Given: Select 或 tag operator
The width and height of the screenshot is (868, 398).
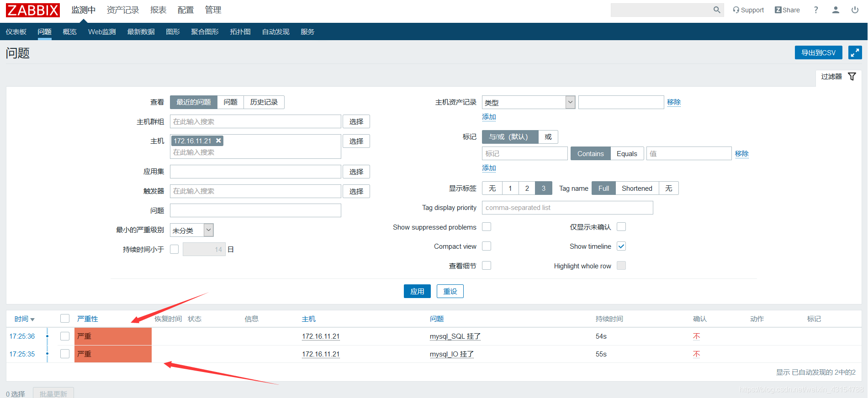Looking at the screenshot, I should pos(548,137).
